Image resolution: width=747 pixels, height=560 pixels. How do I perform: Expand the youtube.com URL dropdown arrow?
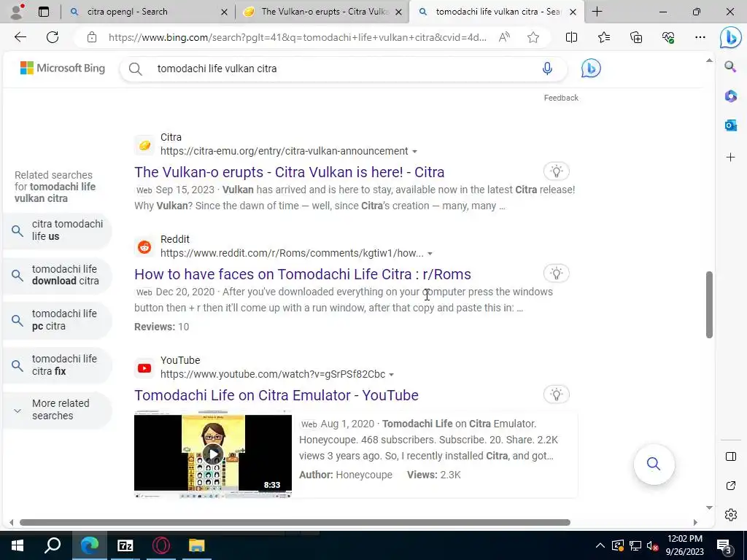391,375
